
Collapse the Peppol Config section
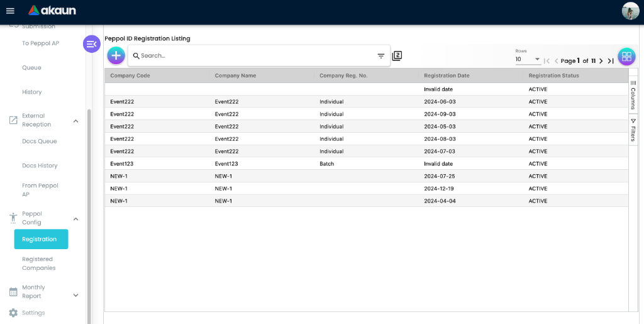click(x=75, y=219)
